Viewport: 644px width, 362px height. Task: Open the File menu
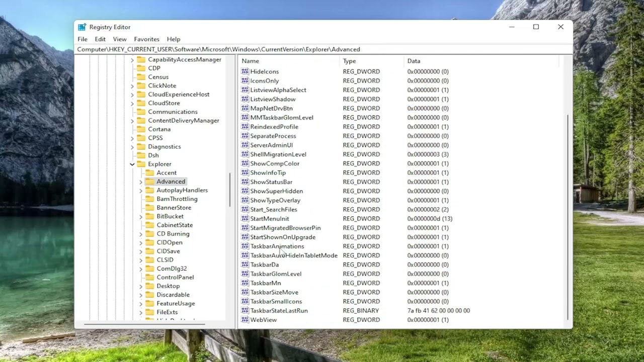83,39
